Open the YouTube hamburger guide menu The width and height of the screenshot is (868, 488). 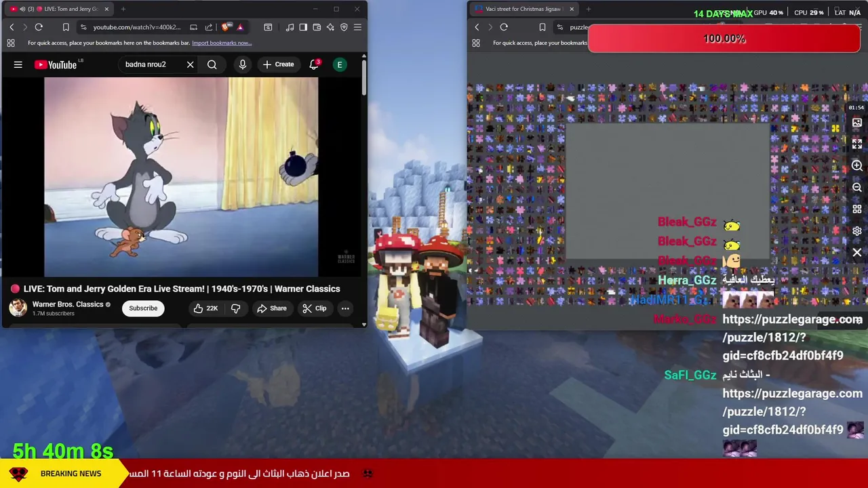coord(18,64)
